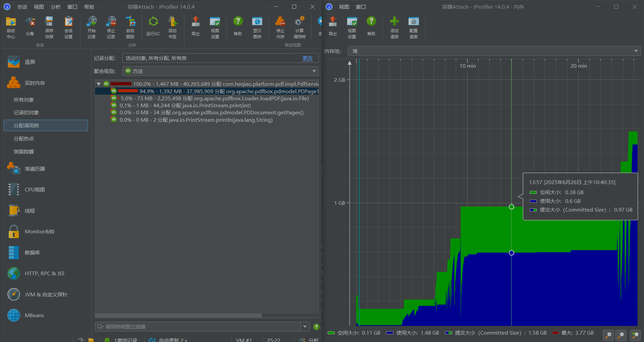
Task: Open View Settings (视图设置) in the memory window
Action: [352, 27]
